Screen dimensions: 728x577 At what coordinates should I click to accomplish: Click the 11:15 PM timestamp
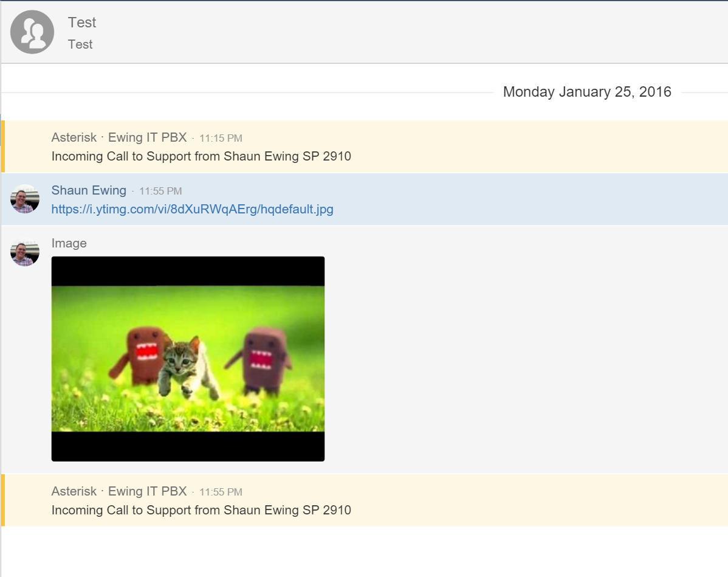click(x=221, y=139)
